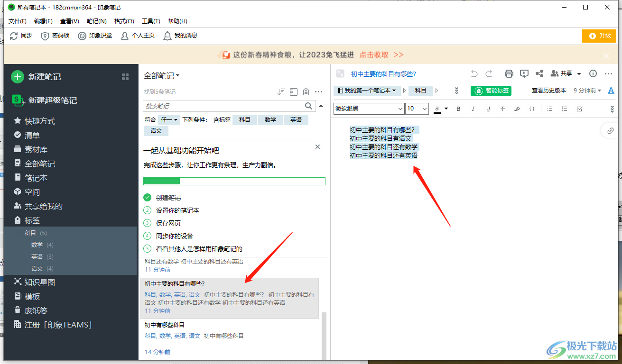The image size is (622, 364).
Task: Click guide step 同步你的设备
Action: (x=175, y=236)
